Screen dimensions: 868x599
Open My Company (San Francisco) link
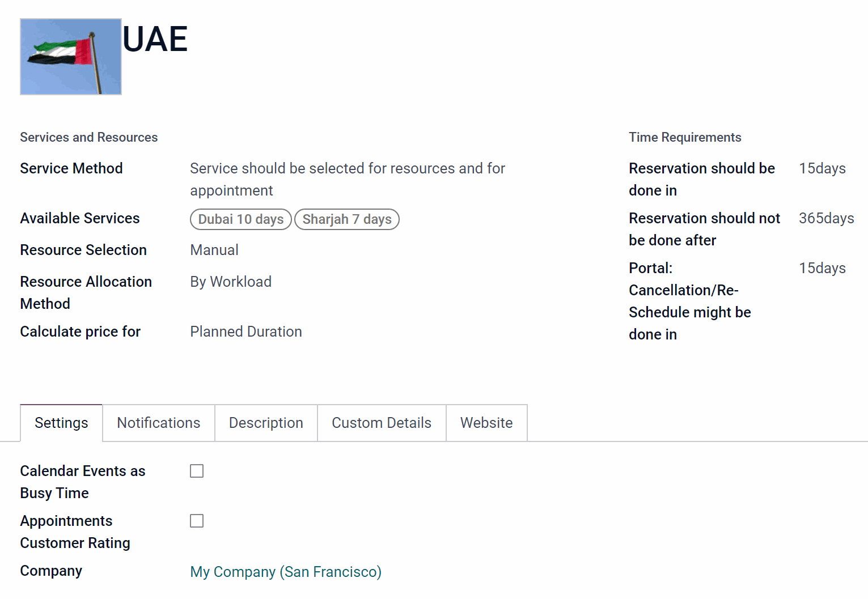tap(286, 572)
